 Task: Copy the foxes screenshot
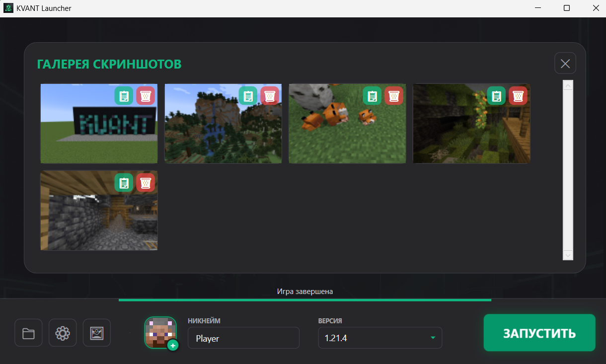point(373,96)
